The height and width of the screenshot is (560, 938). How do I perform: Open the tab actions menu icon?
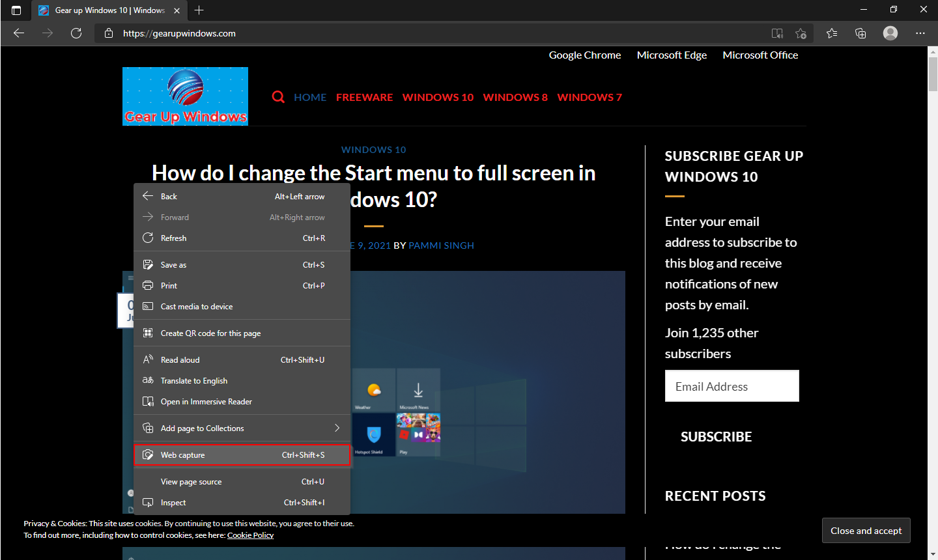pos(16,10)
